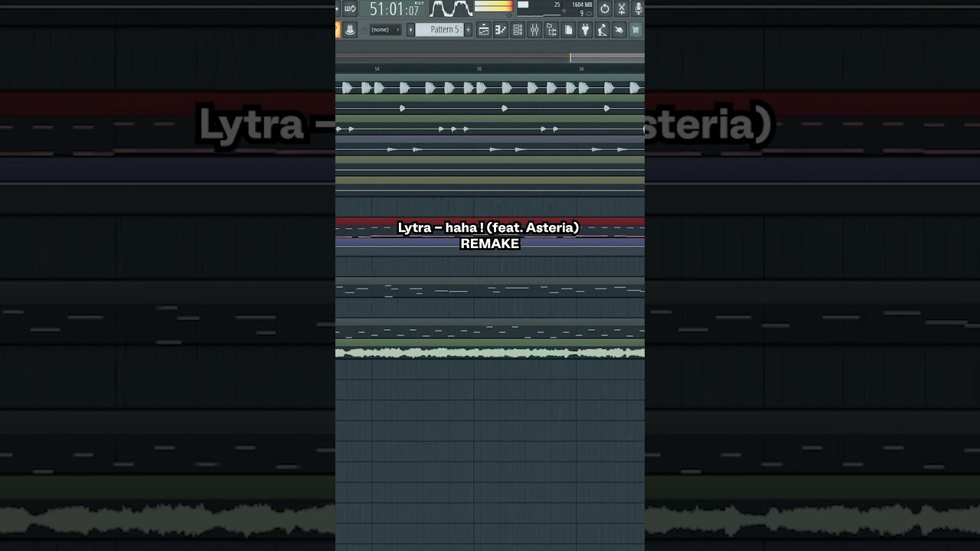The image size is (980, 551).
Task: Click the orange output peak meter
Action: (x=494, y=7)
